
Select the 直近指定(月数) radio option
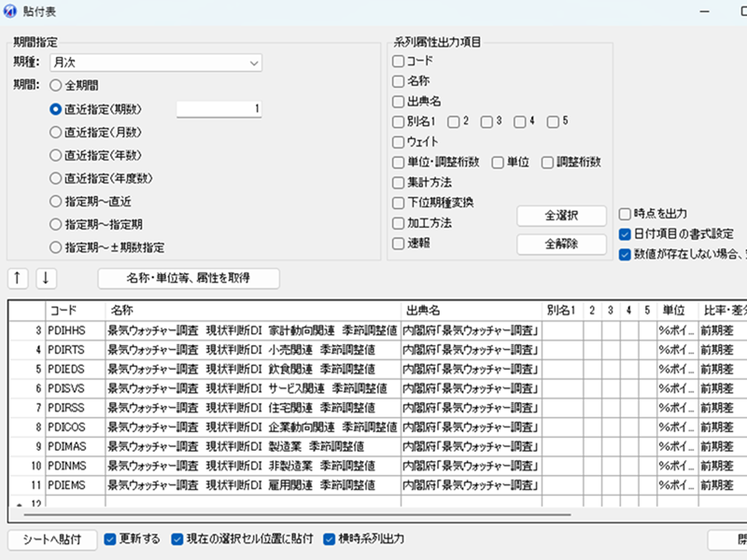coord(55,132)
